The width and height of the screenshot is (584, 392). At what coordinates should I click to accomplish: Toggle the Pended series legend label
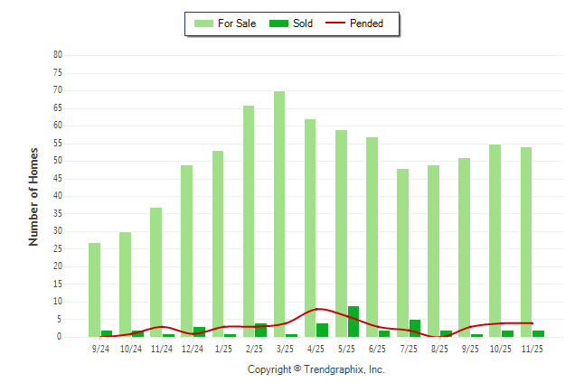(x=366, y=23)
